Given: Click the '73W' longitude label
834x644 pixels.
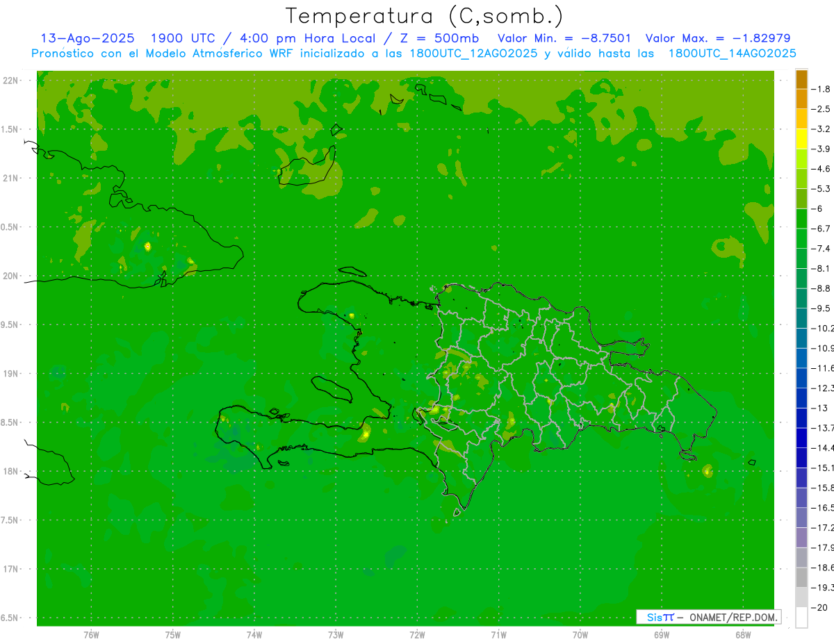Looking at the screenshot, I should pyautogui.click(x=336, y=635).
